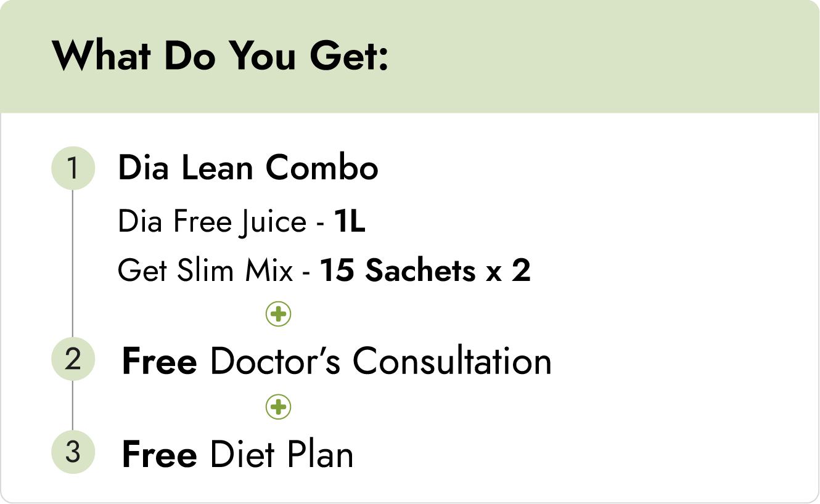Image resolution: width=820 pixels, height=504 pixels.
Task: Click the "What Do You Get:" heading
Action: point(221,57)
